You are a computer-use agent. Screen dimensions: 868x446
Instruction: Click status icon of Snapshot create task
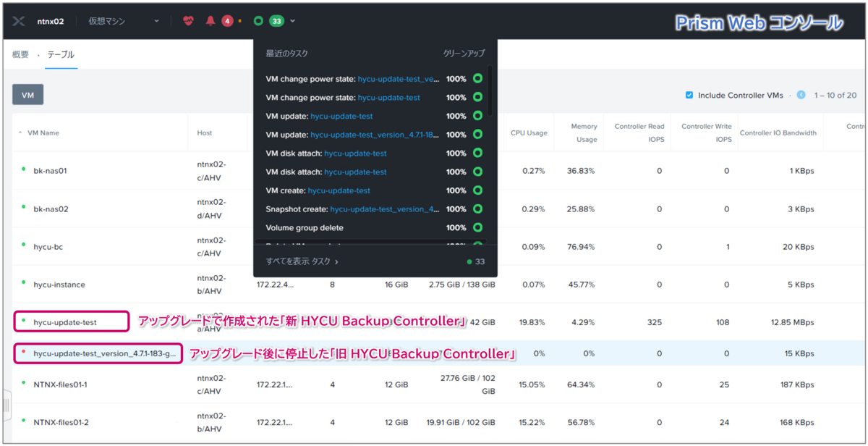(x=477, y=209)
